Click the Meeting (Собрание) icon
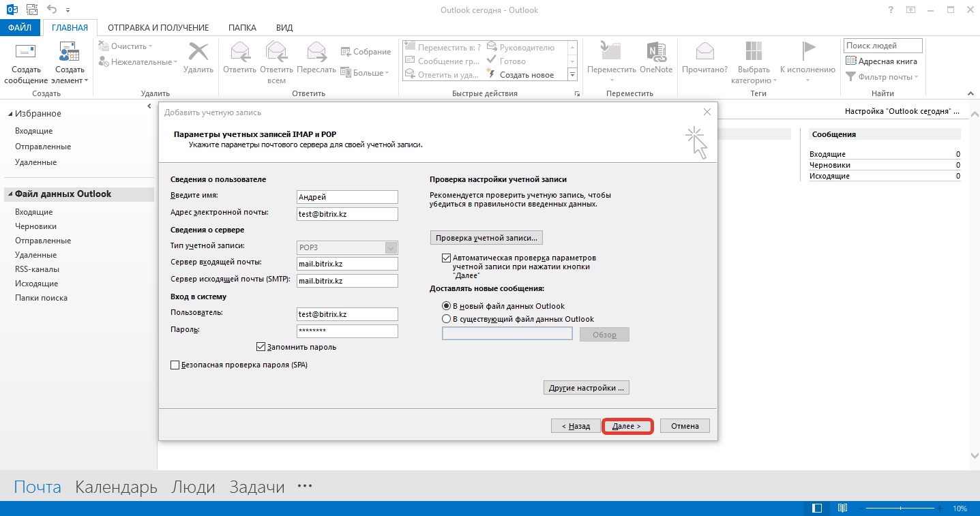 [346, 52]
